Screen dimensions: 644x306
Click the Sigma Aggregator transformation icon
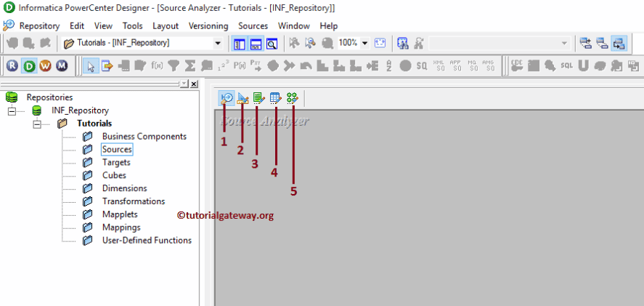pos(189,65)
